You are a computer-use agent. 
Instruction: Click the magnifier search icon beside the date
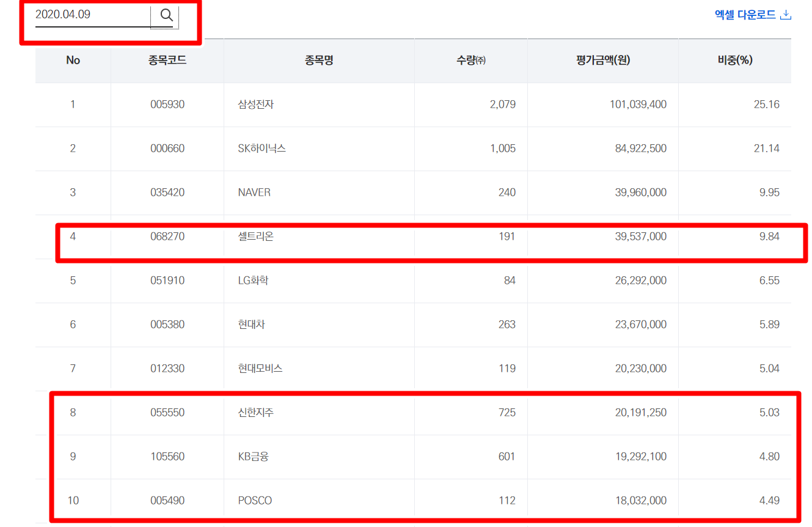[x=166, y=15]
